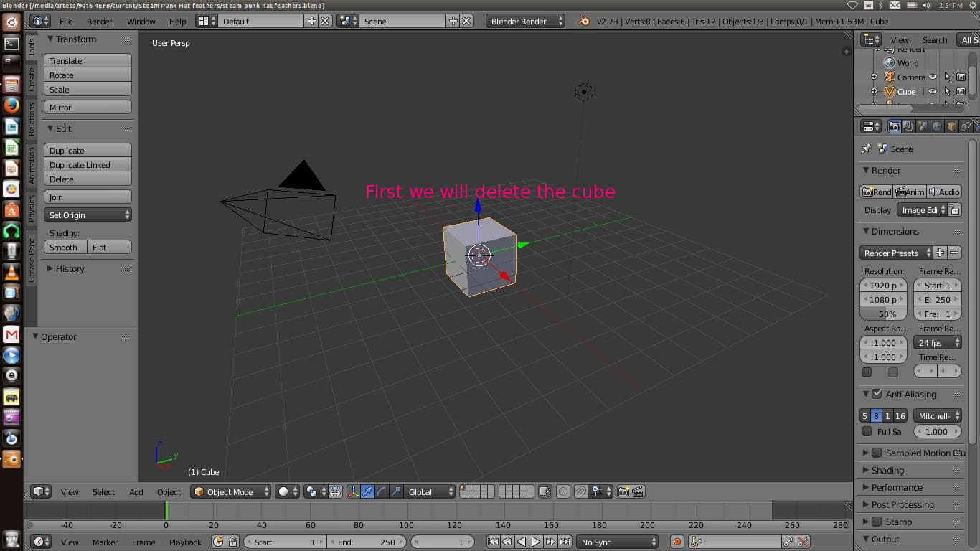
Task: Switch to the World properties tab globe icon
Action: pos(938,126)
